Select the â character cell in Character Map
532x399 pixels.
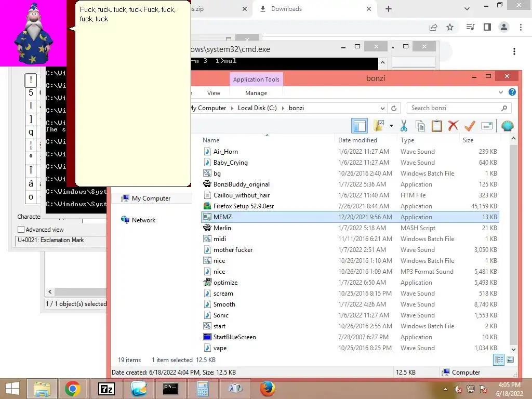pyautogui.click(x=31, y=183)
